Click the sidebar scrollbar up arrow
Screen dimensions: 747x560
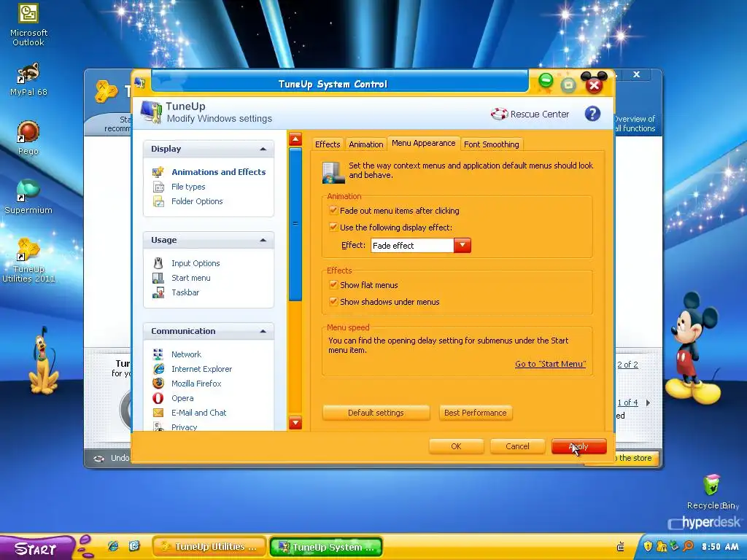tap(295, 139)
